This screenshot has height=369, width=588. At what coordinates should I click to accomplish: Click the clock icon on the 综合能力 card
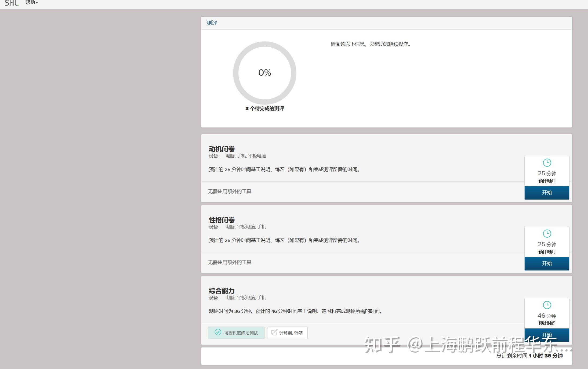tap(547, 305)
